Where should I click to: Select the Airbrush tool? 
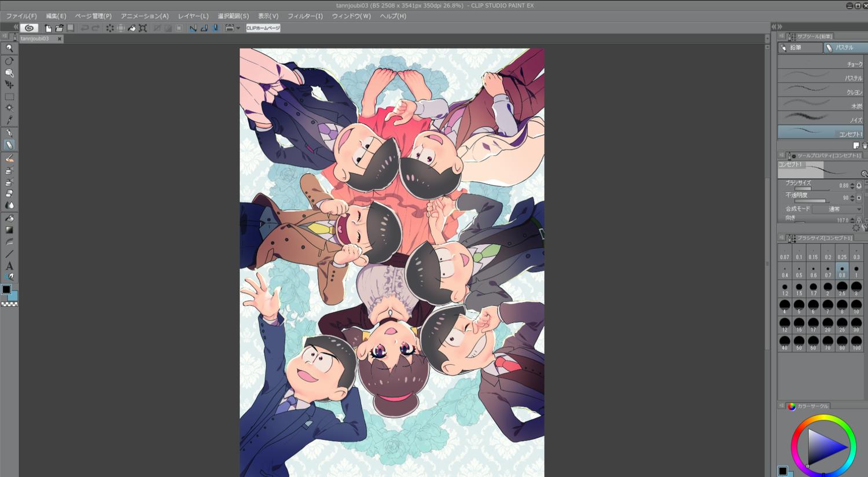pos(9,170)
